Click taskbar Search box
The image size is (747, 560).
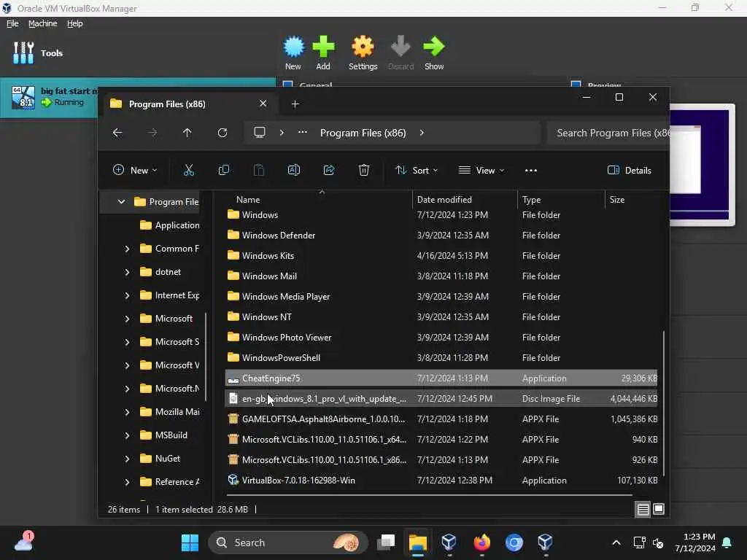[x=287, y=542]
